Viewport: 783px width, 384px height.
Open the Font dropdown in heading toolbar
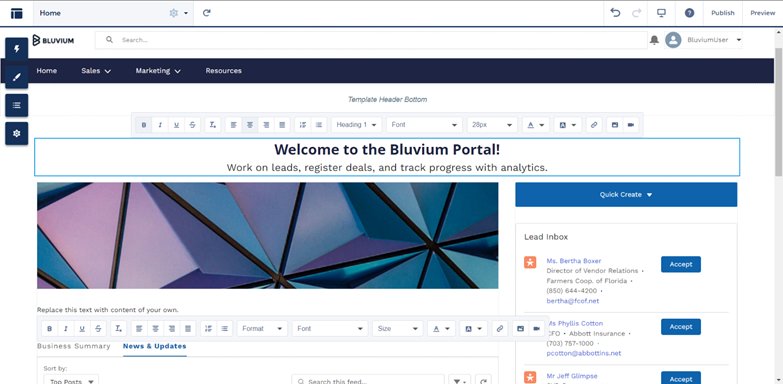click(424, 125)
